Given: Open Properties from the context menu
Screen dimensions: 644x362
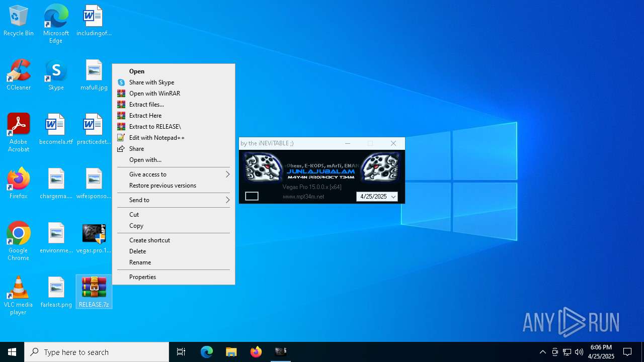Looking at the screenshot, I should (174, 277).
